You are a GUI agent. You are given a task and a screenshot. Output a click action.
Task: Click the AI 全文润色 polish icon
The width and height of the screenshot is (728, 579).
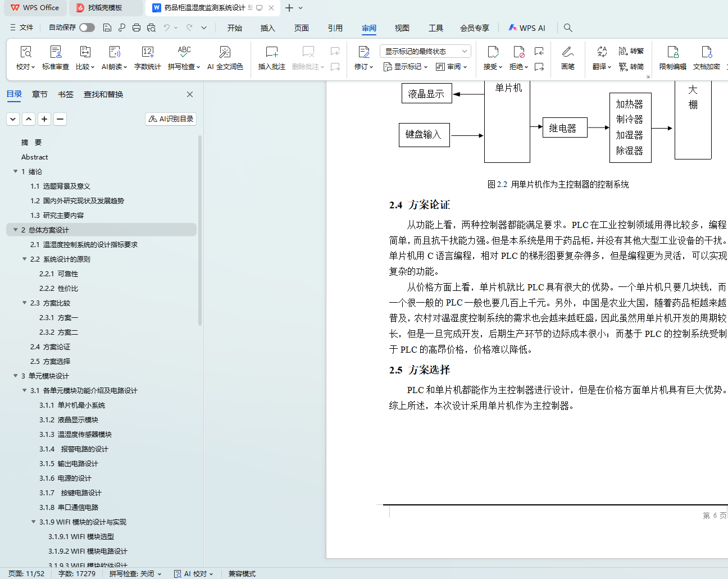coord(225,53)
